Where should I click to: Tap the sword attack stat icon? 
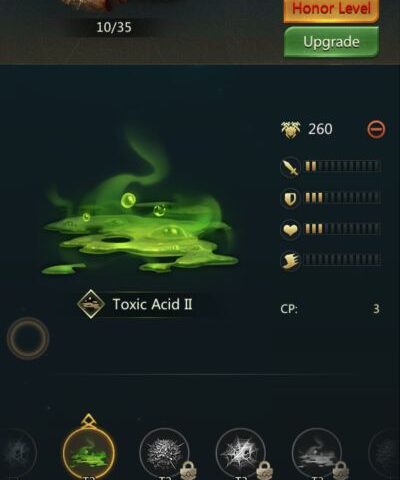pyautogui.click(x=290, y=166)
